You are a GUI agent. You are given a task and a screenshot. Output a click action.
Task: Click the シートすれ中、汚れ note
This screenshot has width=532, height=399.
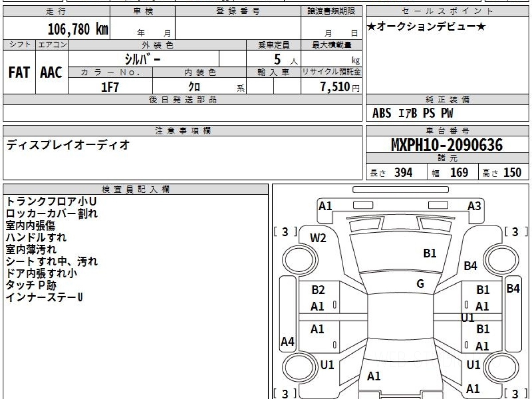point(51,262)
